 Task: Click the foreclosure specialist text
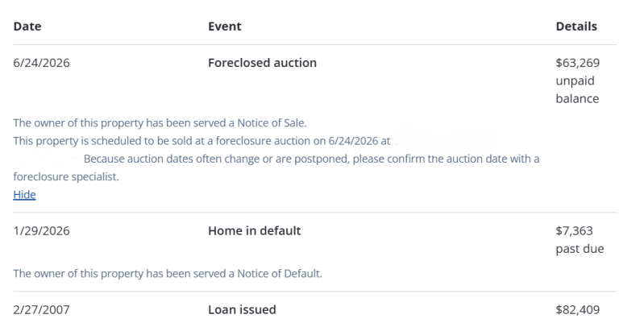tap(66, 177)
